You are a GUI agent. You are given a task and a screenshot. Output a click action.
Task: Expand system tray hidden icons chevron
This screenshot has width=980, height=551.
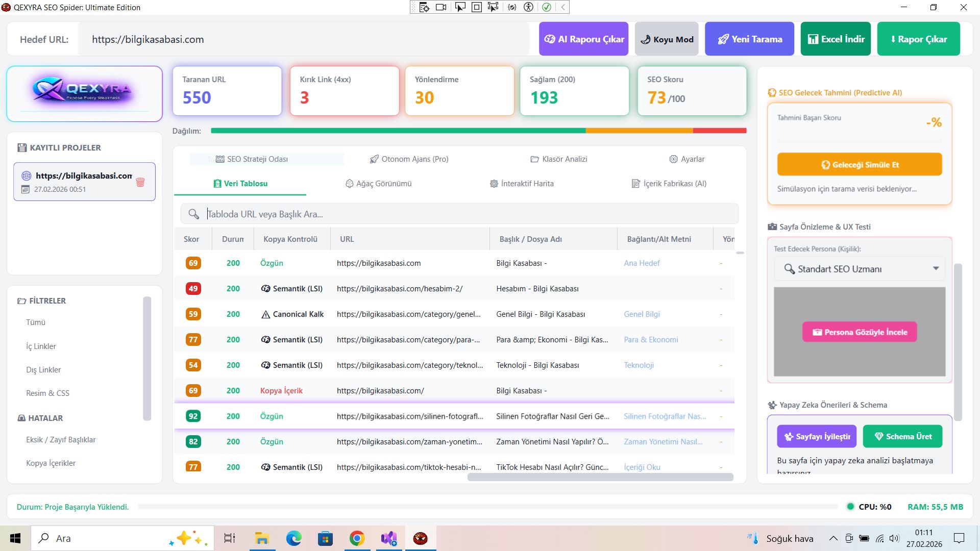coord(833,538)
